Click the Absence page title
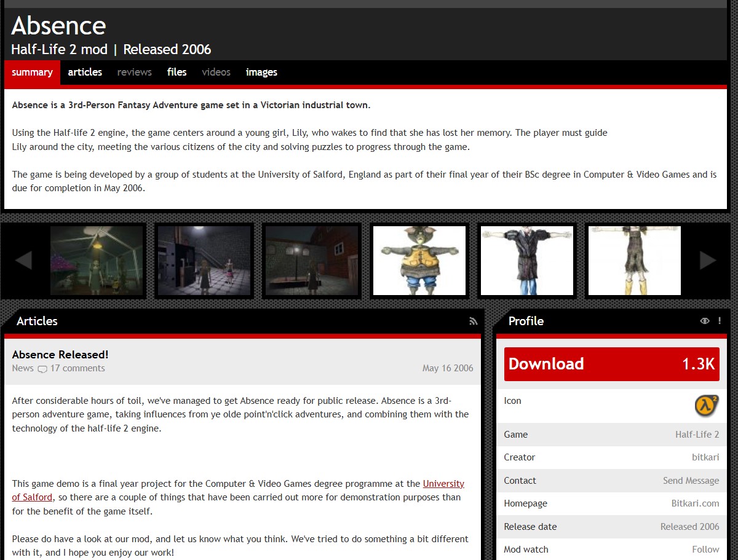Screen dimensions: 738x560 pos(58,26)
